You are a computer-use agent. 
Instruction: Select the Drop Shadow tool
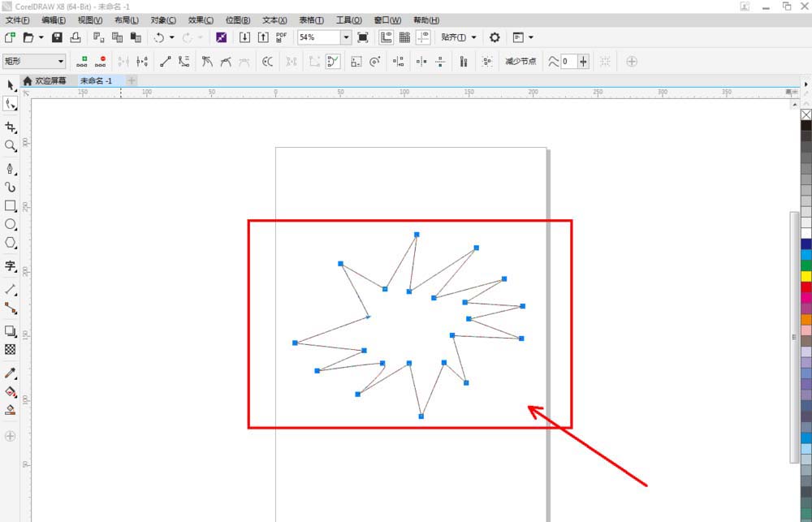point(11,331)
